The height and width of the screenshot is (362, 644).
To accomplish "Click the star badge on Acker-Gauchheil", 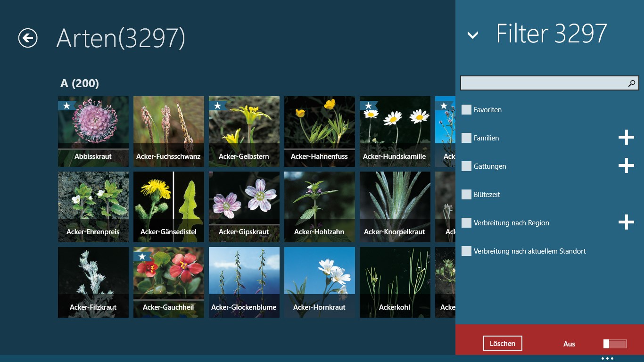I will pyautogui.click(x=142, y=256).
